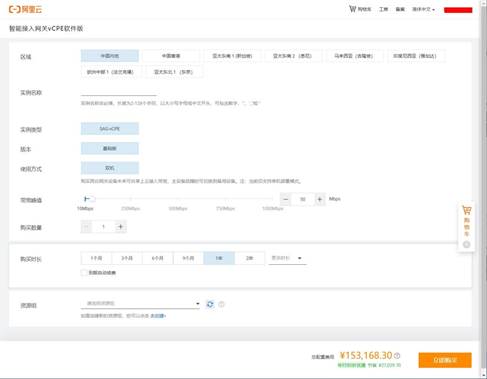The height and width of the screenshot is (379, 487).
Task: Increase bandwidth with plus button
Action: pyautogui.click(x=320, y=199)
